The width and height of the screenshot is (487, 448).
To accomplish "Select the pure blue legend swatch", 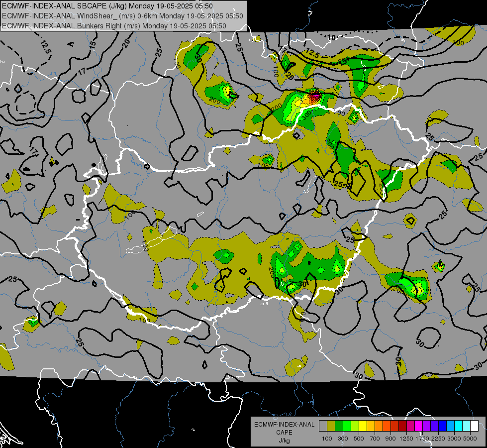I will pos(442,426).
